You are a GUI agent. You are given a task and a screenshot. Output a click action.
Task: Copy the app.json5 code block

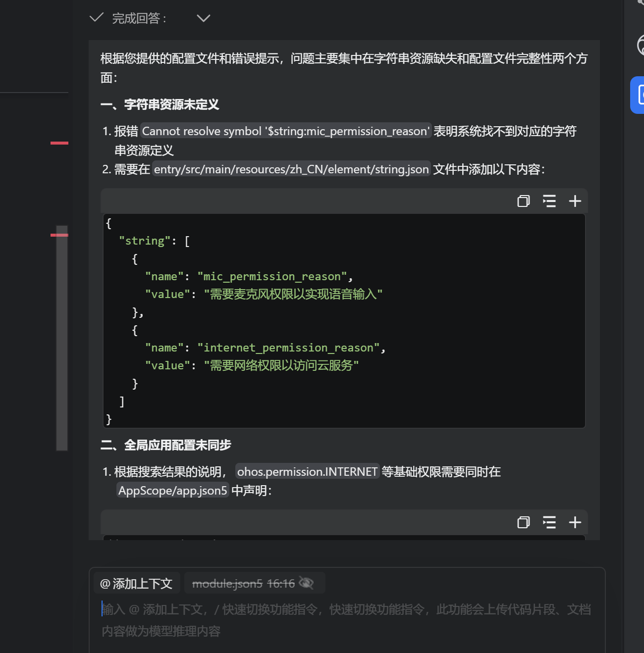[x=523, y=522]
